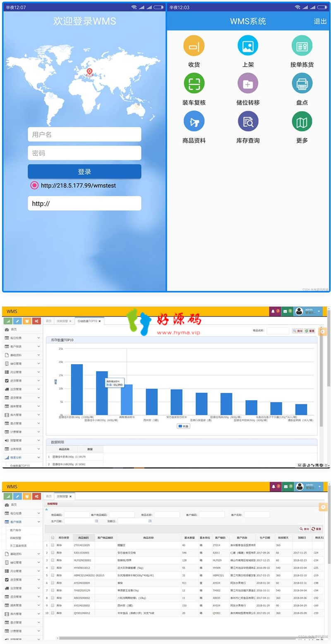The height and width of the screenshot is (644, 331).
Task: Tap the blue 登录 login button
Action: click(84, 172)
